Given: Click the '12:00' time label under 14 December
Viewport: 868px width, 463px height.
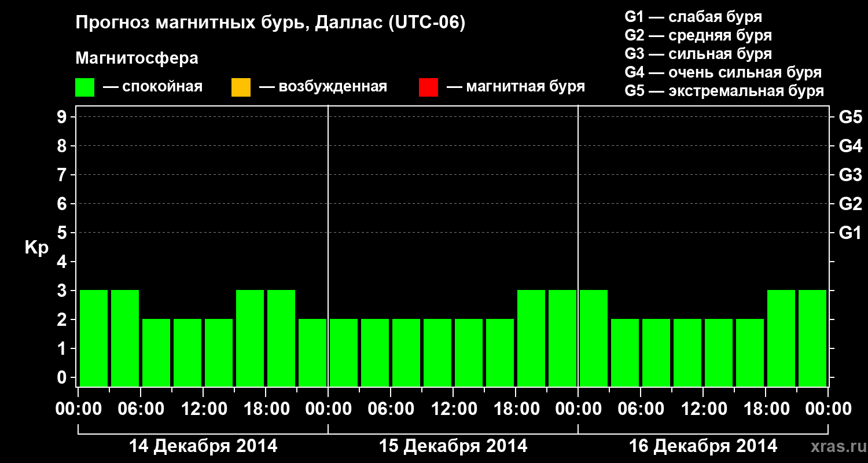Looking at the screenshot, I should 203,409.
